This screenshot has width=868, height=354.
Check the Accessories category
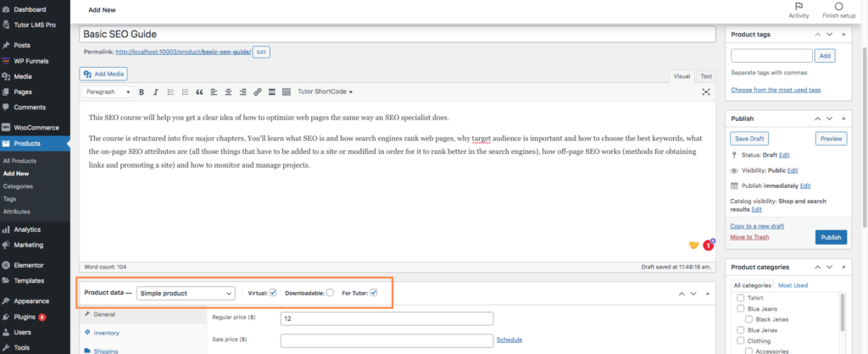[x=748, y=351]
